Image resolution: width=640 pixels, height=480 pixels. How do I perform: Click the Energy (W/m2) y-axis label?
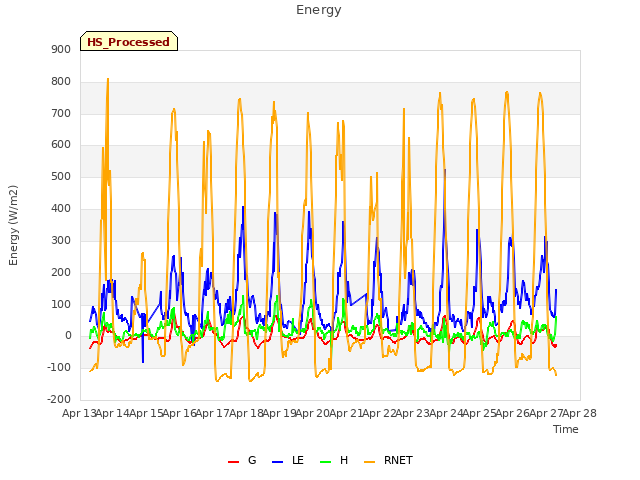coord(13,225)
